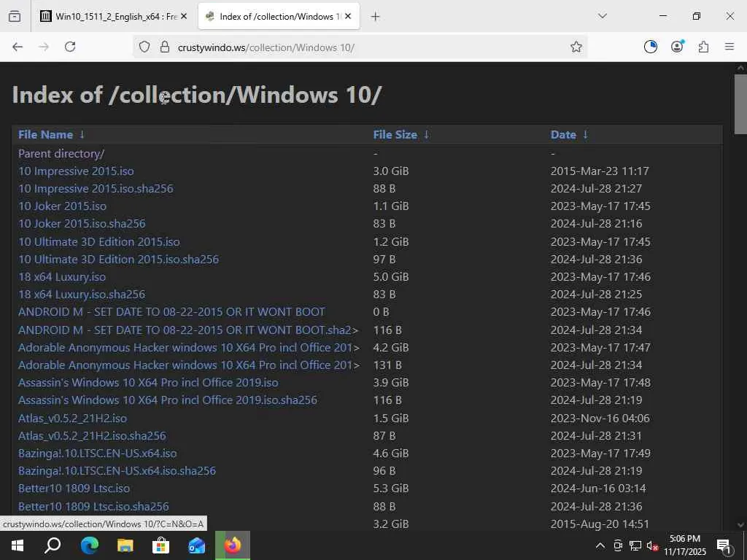Open the notification Action Center

point(724,545)
